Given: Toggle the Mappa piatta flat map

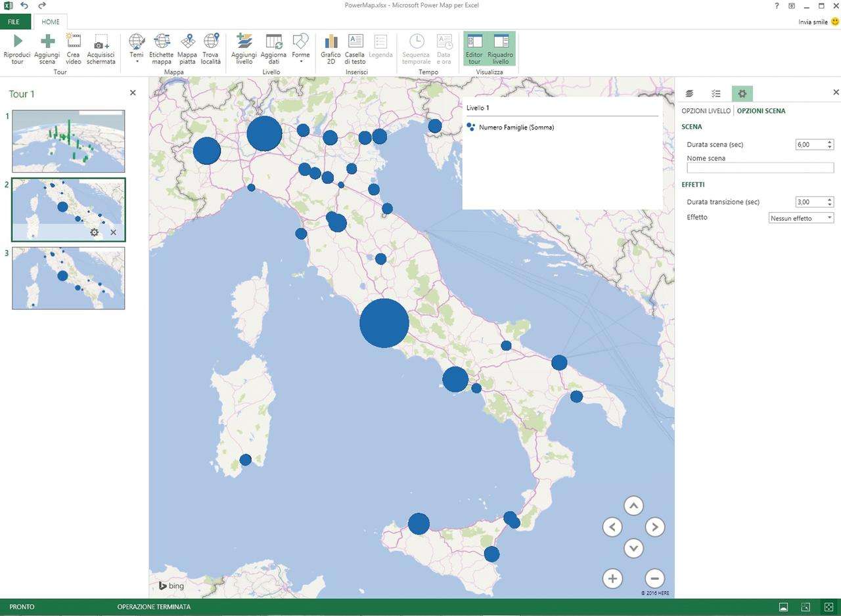Looking at the screenshot, I should 187,42.
